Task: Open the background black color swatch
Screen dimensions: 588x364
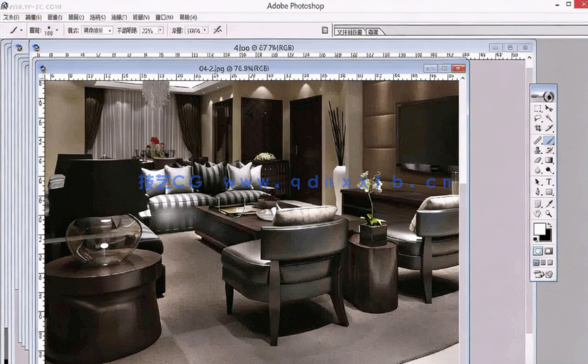Action: 548,237
